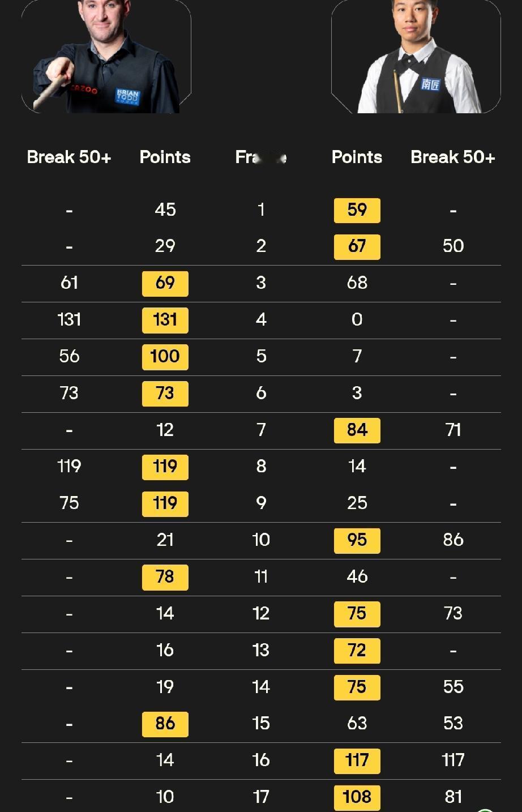The height and width of the screenshot is (812, 522).
Task: Select the highlighted 131 points score
Action: coord(165,320)
